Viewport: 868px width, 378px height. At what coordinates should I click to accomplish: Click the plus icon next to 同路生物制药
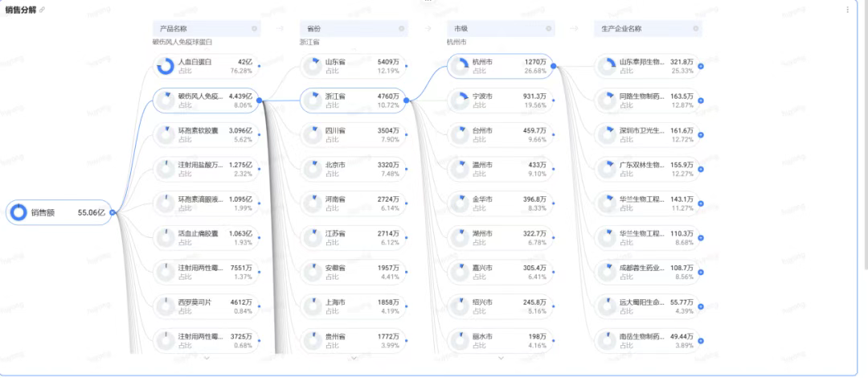coord(701,101)
